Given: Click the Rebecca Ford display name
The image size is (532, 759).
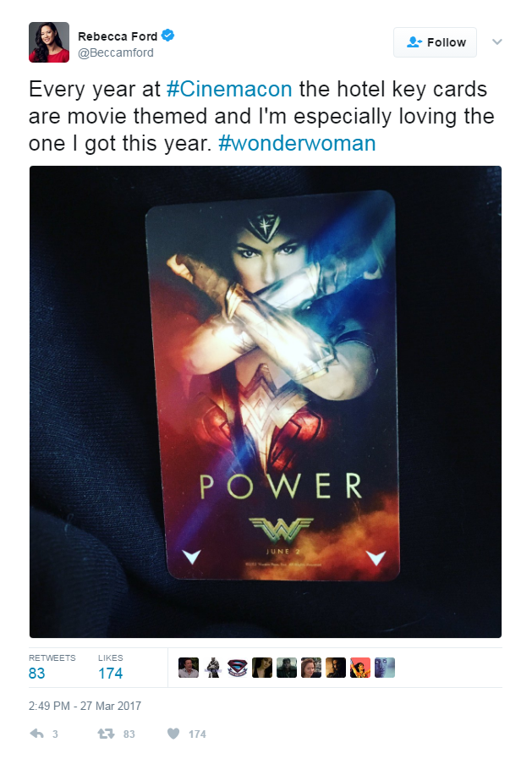Looking at the screenshot, I should (118, 36).
